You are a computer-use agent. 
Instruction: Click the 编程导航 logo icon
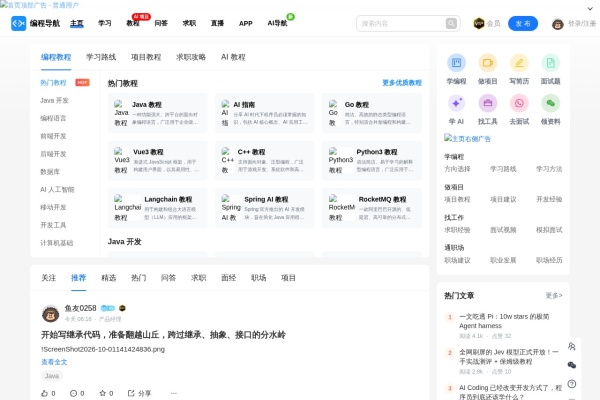click(18, 23)
